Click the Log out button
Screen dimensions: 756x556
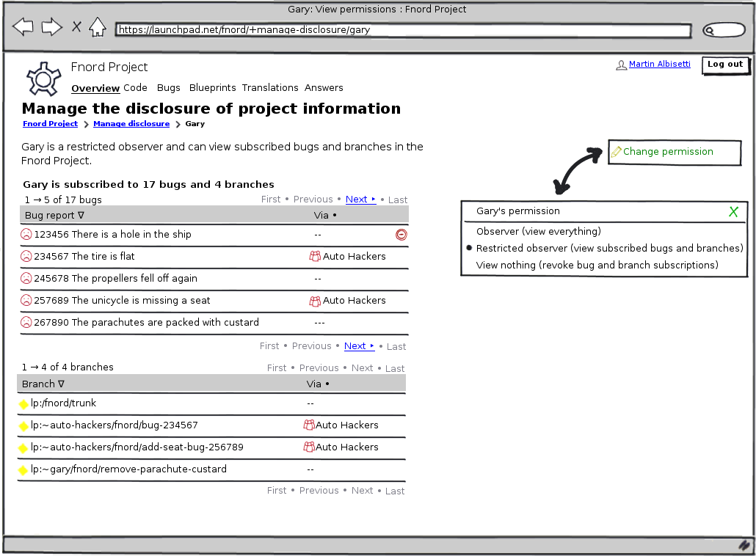725,65
